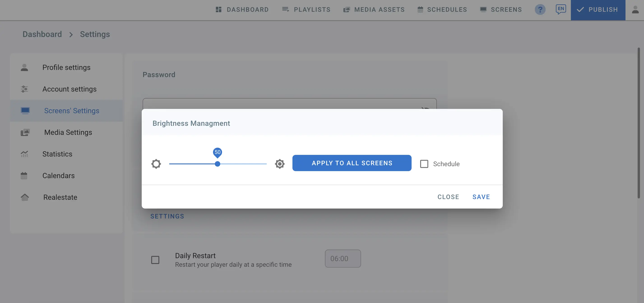This screenshot has width=644, height=303.
Task: Click the Calendars icon in sidebar
Action: 24,176
